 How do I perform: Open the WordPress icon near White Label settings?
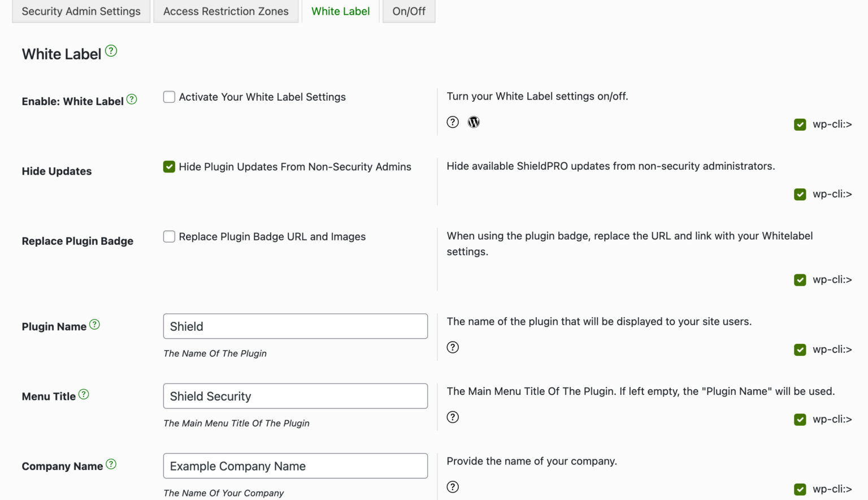(473, 122)
